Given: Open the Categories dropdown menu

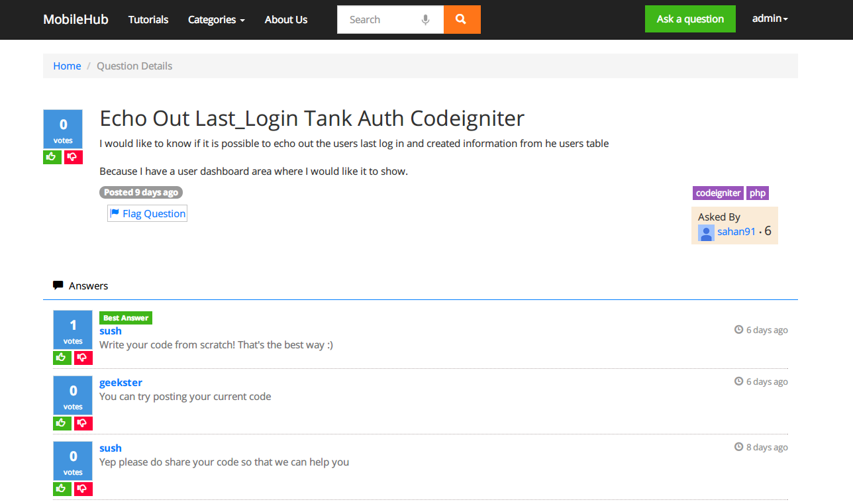Looking at the screenshot, I should pos(217,20).
